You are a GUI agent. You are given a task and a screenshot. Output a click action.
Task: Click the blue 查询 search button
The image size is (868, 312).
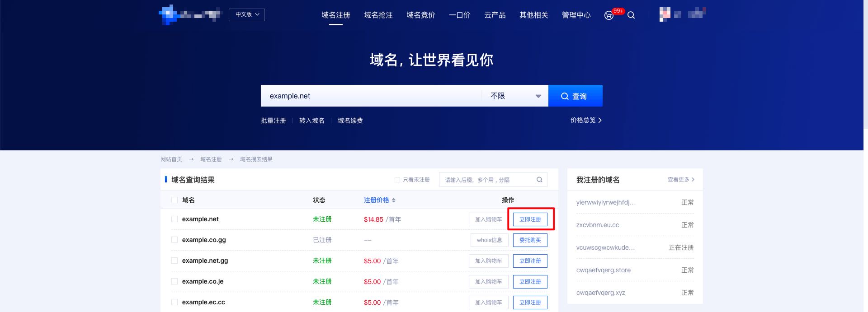coord(575,96)
